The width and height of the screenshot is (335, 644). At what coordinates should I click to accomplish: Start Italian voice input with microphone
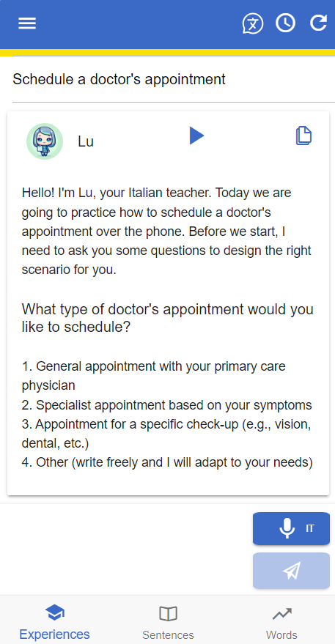coord(291,528)
